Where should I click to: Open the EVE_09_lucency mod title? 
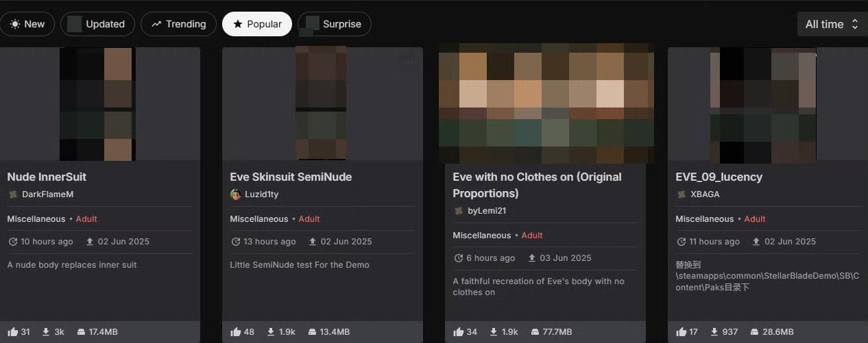719,177
